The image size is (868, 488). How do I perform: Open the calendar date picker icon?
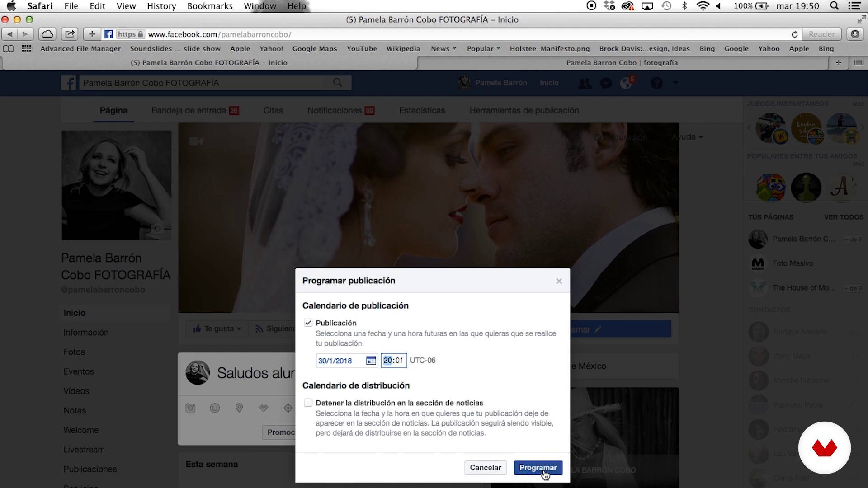[x=371, y=361]
